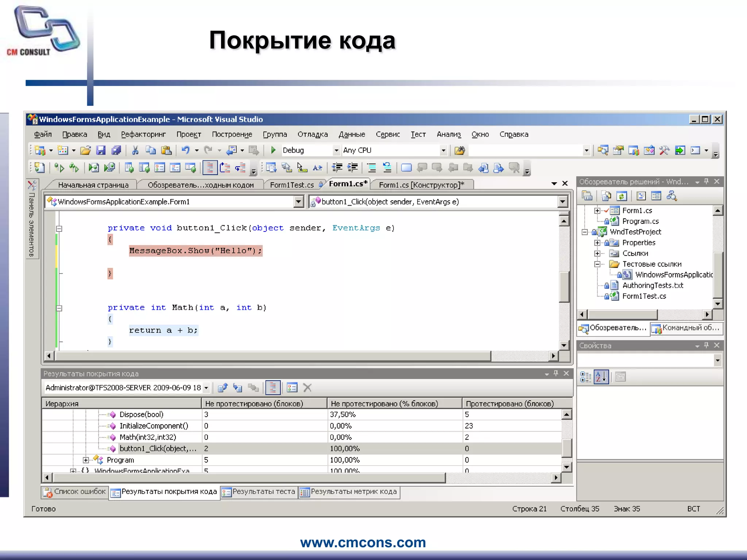Open Результаты метрик кода tab
This screenshot has height=560, width=747.
[349, 492]
